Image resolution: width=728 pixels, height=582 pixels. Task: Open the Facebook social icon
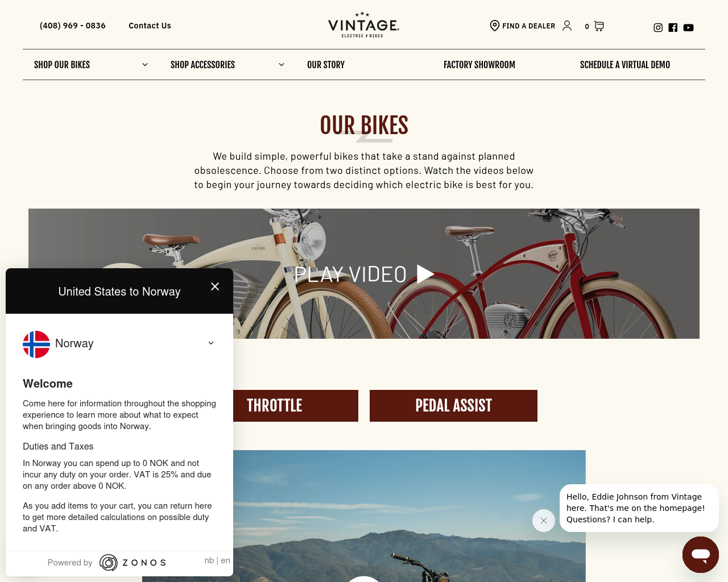tap(673, 27)
